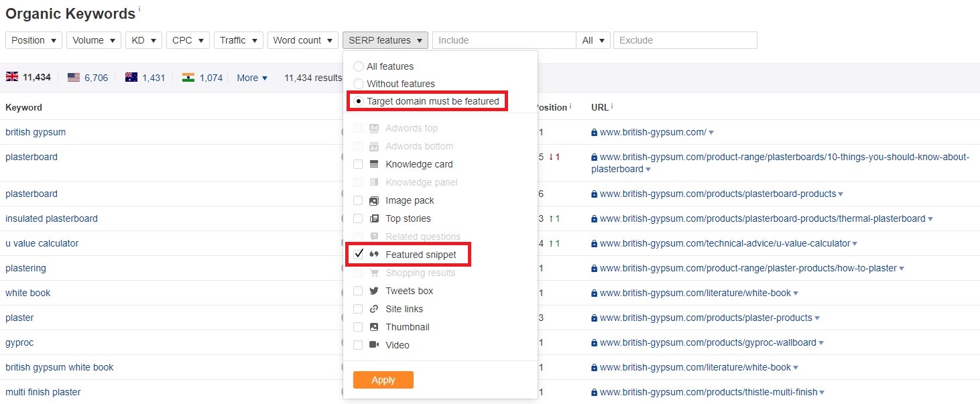Click the Knowledge card icon
This screenshot has height=404, width=980.
373,164
